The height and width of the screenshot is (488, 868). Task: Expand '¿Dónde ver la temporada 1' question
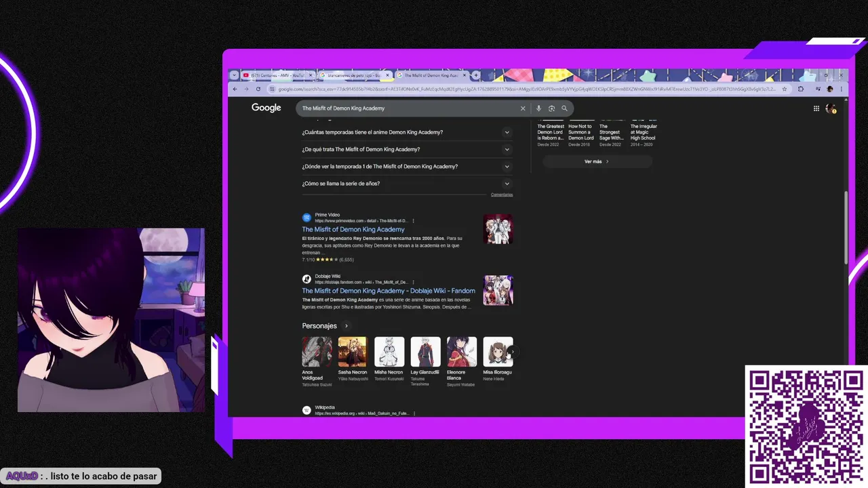click(407, 166)
